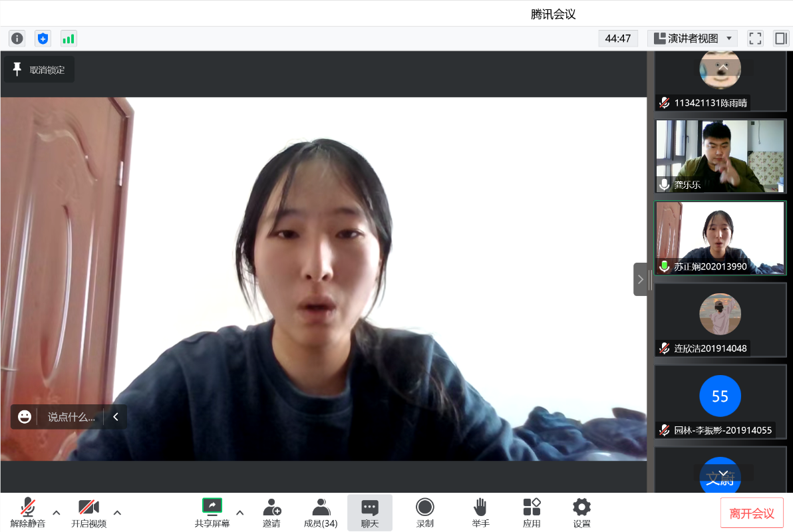Open the speaker view (演讲者视图) dropdown
The height and width of the screenshot is (532, 793).
(692, 39)
